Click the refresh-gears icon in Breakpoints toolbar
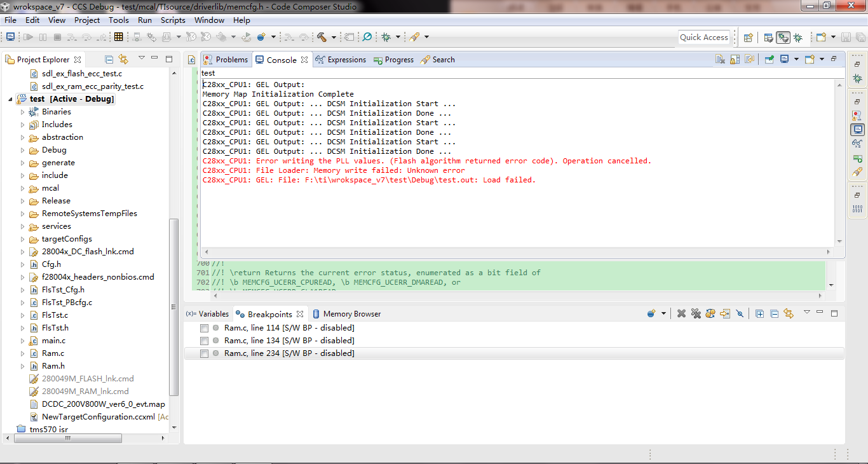 click(x=710, y=313)
